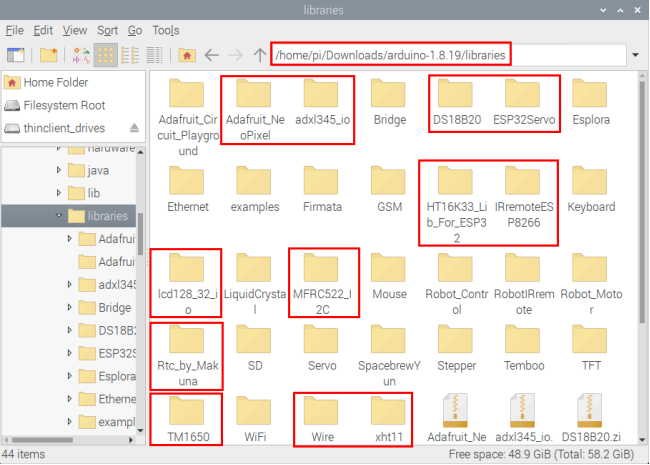This screenshot has height=465, width=650.
Task: Click the path bar address field
Action: 449,55
